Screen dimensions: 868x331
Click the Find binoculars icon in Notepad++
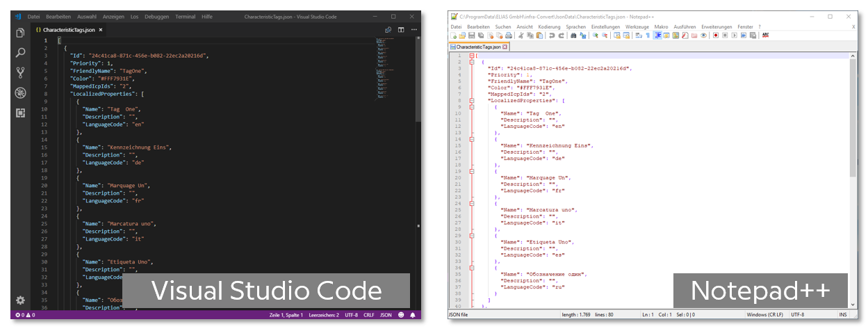(x=573, y=35)
